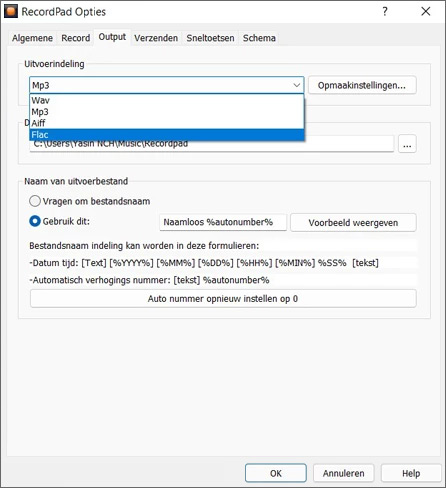The image size is (446, 488).
Task: Click the RecordPad app icon in title bar
Action: click(11, 11)
